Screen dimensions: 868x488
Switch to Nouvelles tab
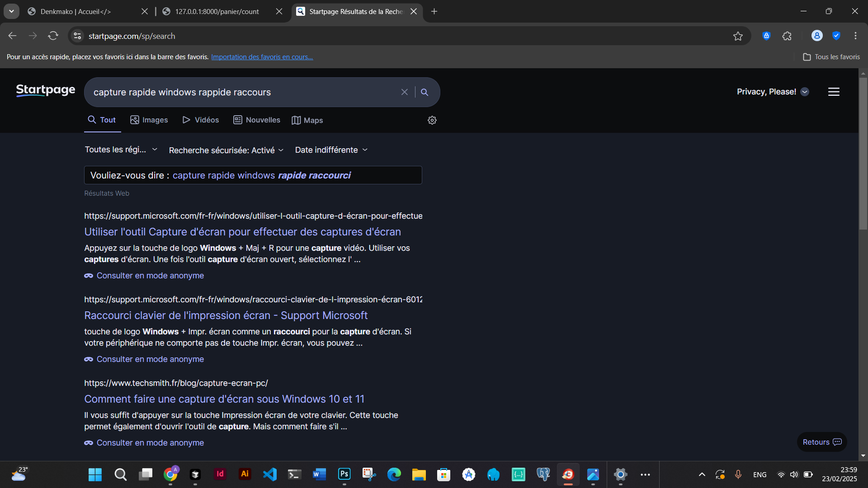tap(257, 120)
